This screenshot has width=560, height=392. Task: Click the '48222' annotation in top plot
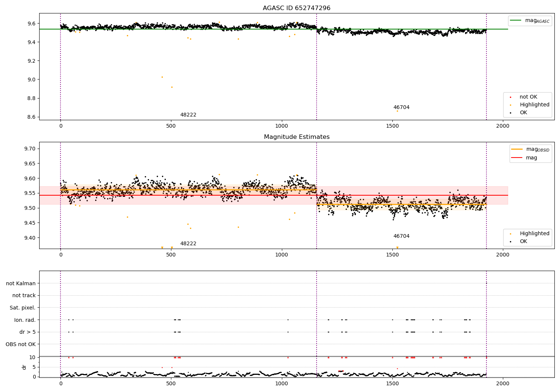pyautogui.click(x=188, y=115)
